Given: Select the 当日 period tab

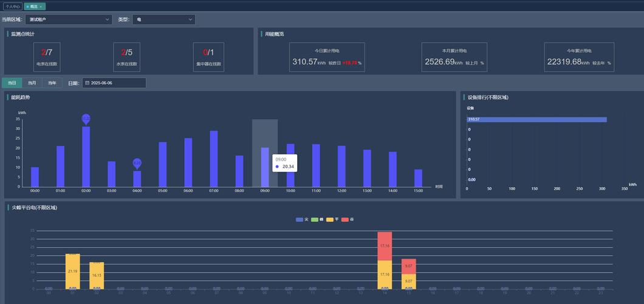Looking at the screenshot, I should click(x=12, y=83).
